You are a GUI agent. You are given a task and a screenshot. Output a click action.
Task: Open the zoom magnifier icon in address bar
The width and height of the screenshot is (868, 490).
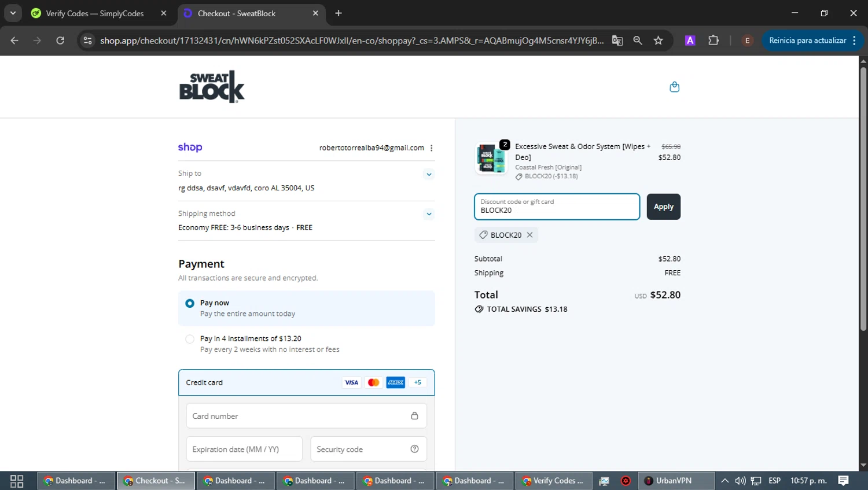click(638, 40)
